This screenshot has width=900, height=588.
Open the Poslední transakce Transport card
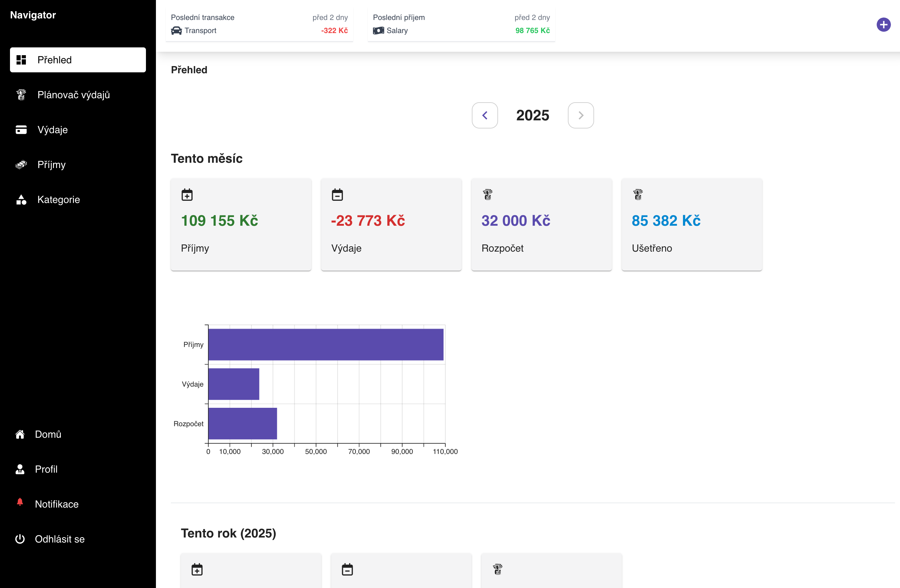tap(259, 24)
